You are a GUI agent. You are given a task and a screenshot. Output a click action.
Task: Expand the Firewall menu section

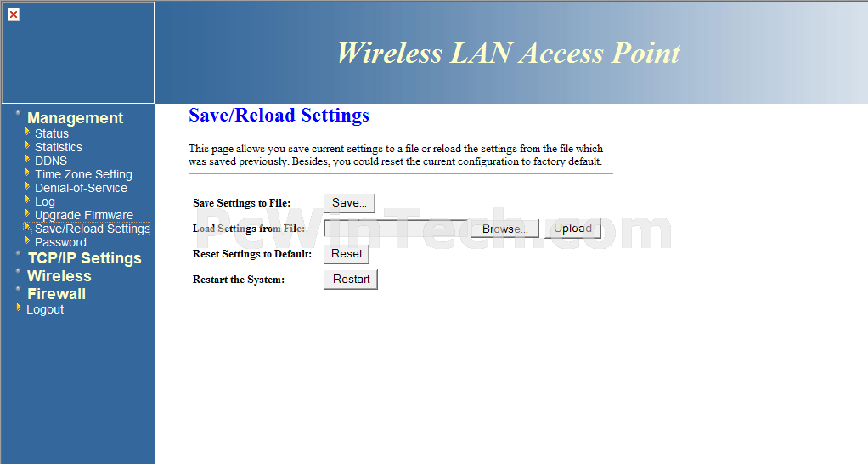pos(56,294)
